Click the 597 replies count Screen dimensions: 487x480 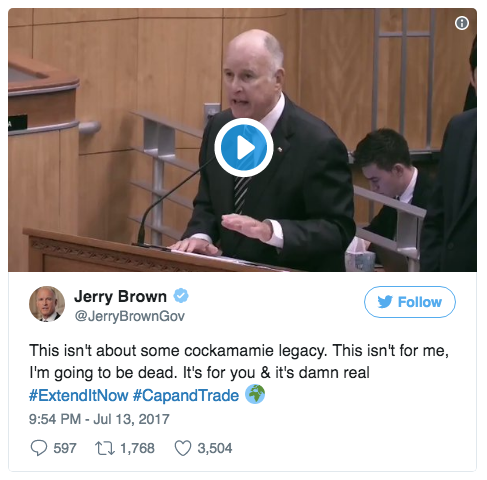[65, 448]
